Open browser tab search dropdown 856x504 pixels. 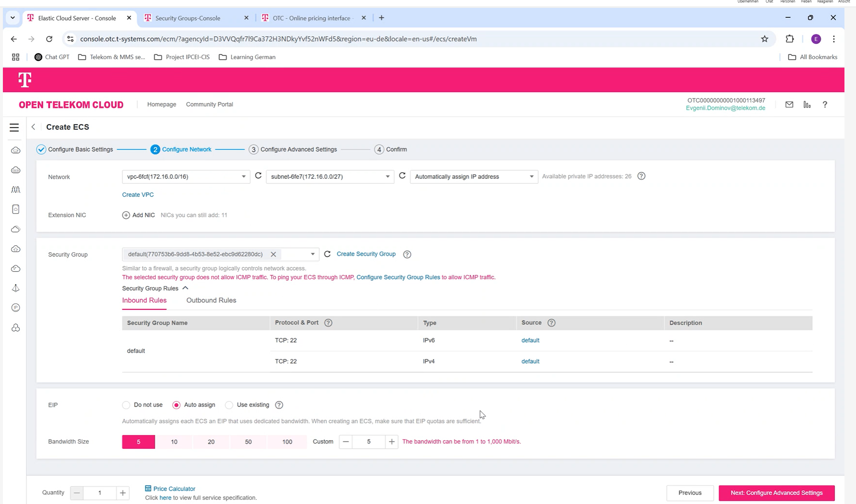[x=13, y=18]
